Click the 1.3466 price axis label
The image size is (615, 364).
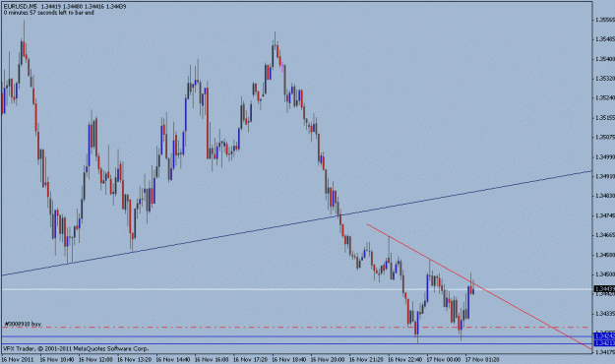[605, 235]
